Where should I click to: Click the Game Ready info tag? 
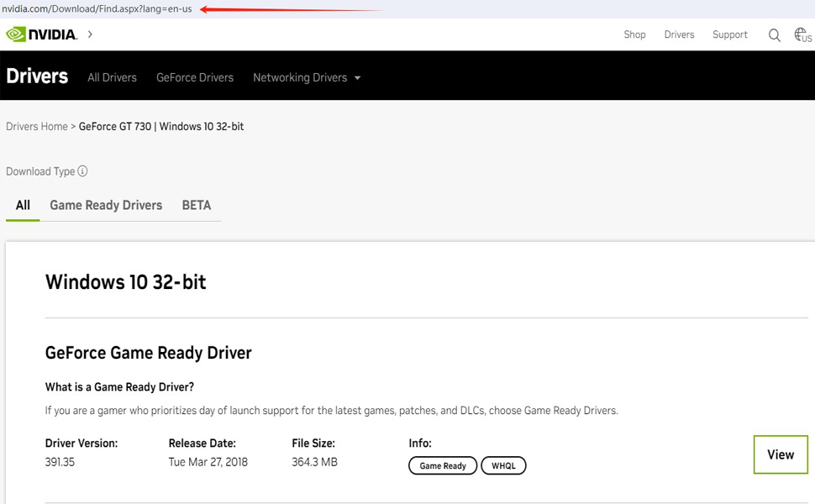point(443,465)
